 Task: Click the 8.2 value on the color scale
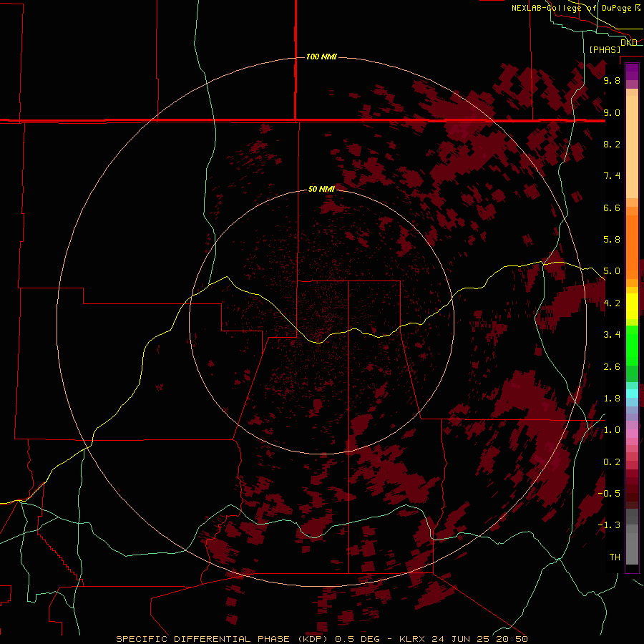click(612, 144)
